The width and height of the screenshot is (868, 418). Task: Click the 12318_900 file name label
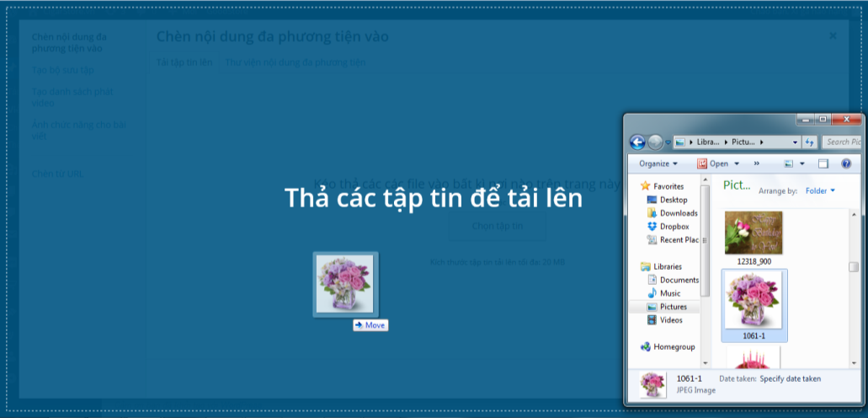pyautogui.click(x=754, y=261)
